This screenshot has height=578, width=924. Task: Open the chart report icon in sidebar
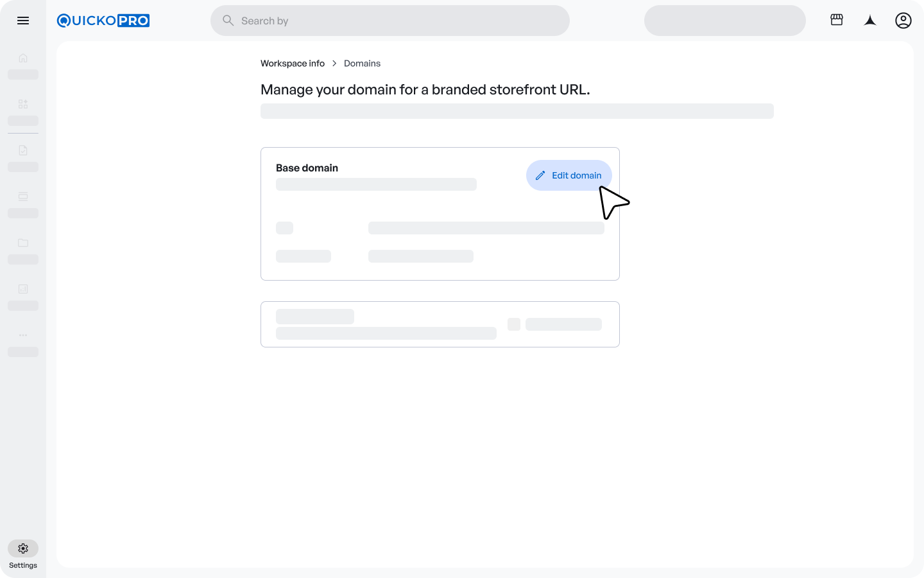click(x=23, y=289)
